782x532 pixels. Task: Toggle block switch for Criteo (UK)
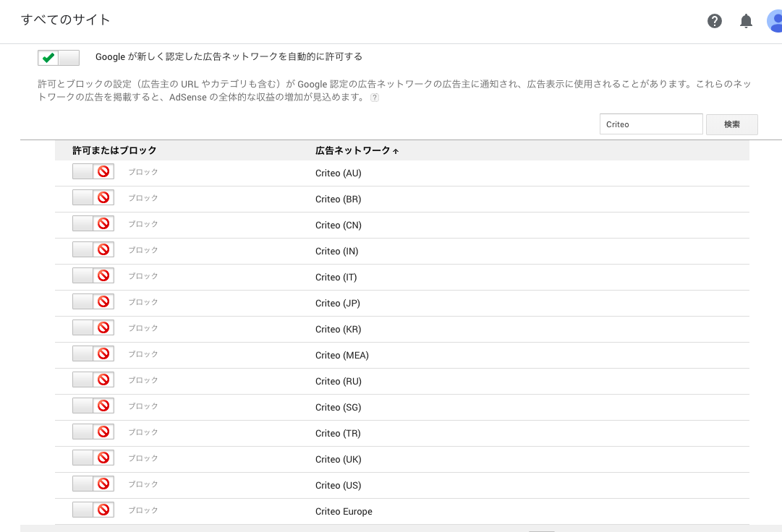point(93,458)
